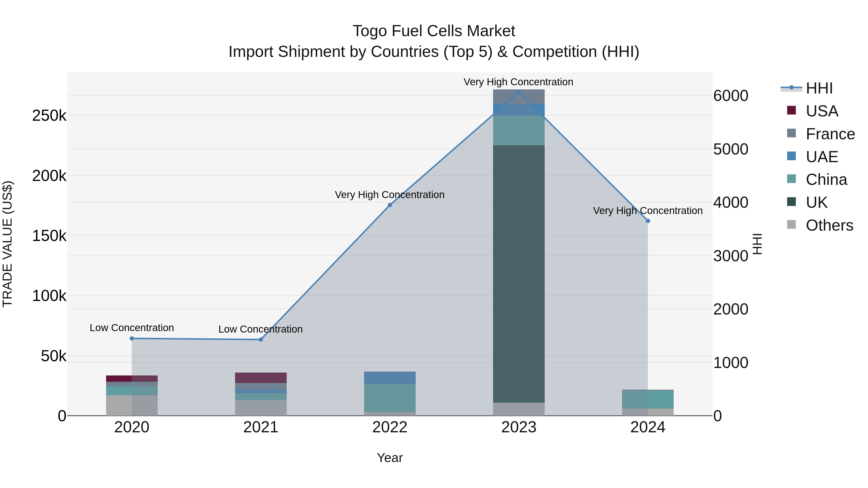Select the USA segment of the 2020 bar
868x488 pixels.
(x=132, y=379)
